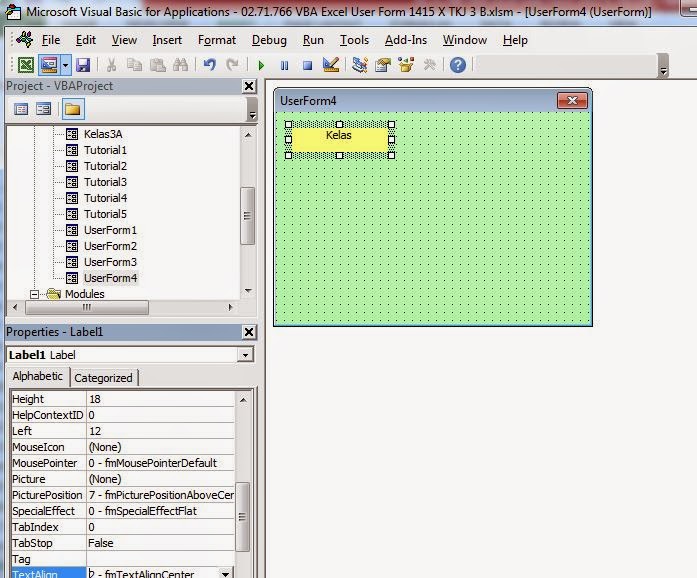Image resolution: width=697 pixels, height=578 pixels.
Task: Click properties list scroll up arrow
Action: [243, 400]
